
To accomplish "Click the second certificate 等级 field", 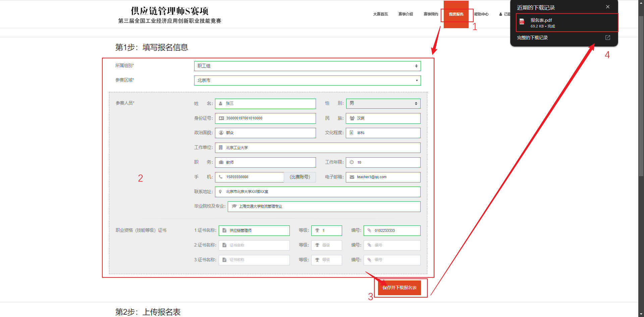I will 327,245.
